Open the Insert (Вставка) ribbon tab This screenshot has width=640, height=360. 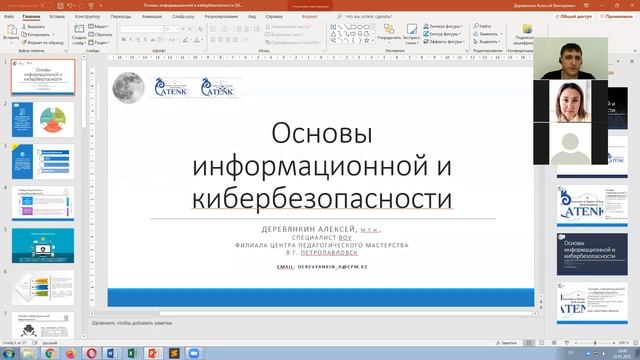pos(57,16)
